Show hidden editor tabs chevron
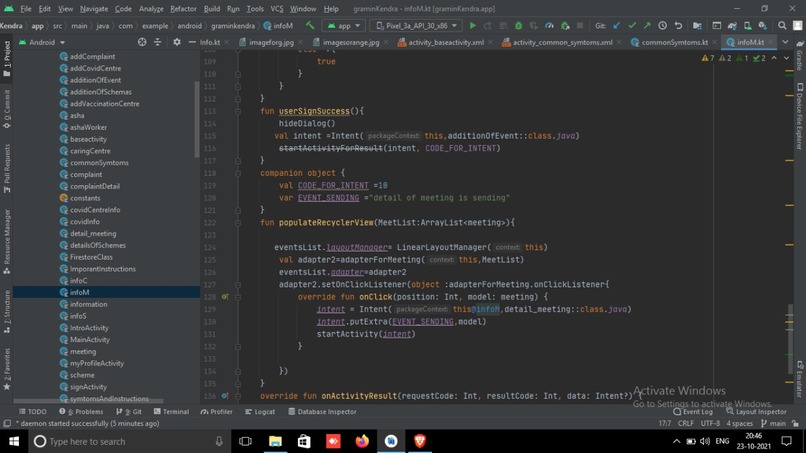The image size is (806, 453). pos(785,42)
